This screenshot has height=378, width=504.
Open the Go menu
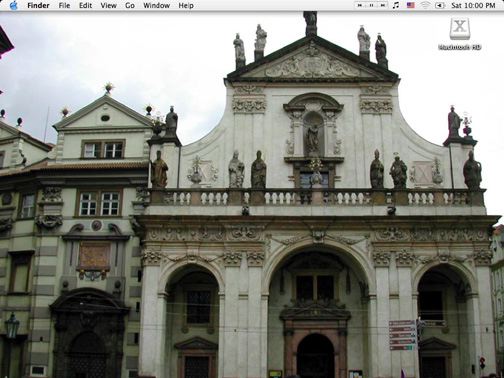click(x=130, y=5)
